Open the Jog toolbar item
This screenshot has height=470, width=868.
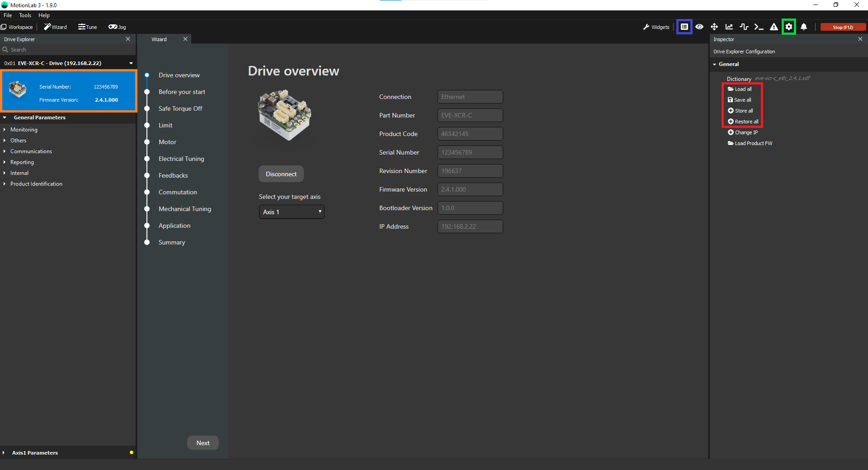tap(117, 27)
